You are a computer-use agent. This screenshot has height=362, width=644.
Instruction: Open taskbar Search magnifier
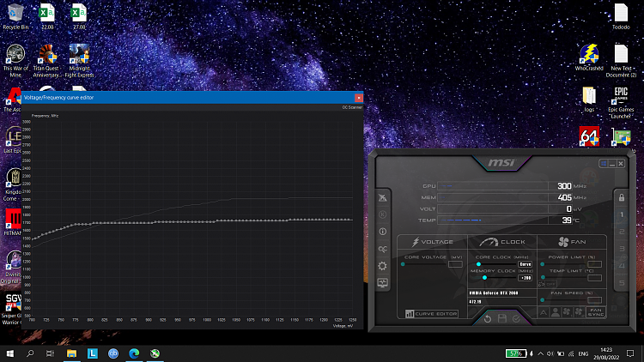30,353
